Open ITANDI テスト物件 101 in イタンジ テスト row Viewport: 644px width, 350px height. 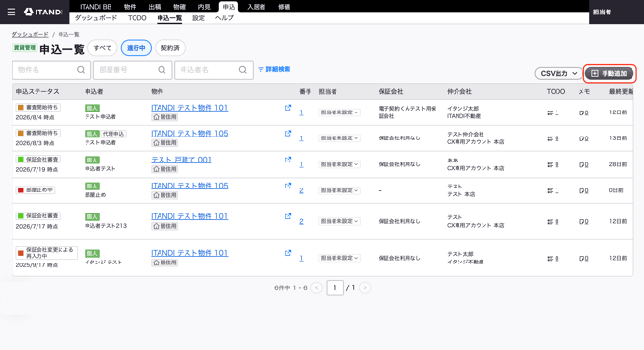click(189, 253)
